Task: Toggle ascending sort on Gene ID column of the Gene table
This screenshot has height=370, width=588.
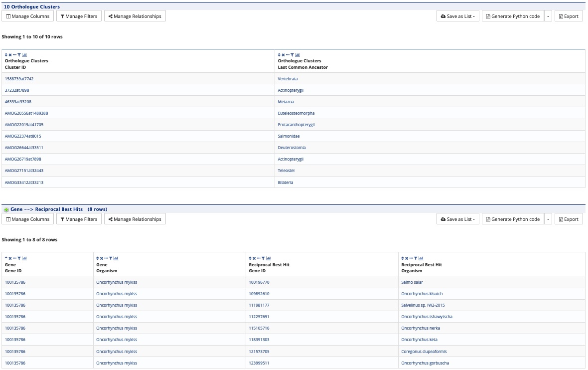Action: [x=6, y=258]
